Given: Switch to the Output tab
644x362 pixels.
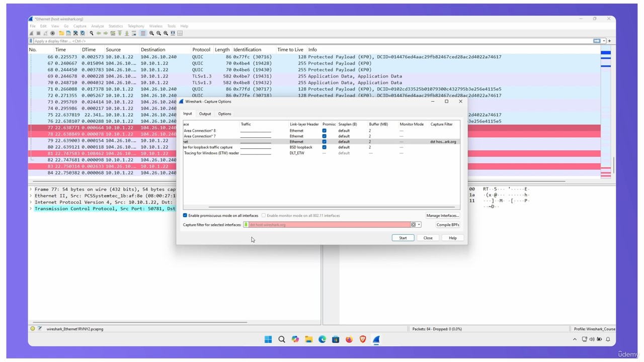Looking at the screenshot, I should point(205,114).
